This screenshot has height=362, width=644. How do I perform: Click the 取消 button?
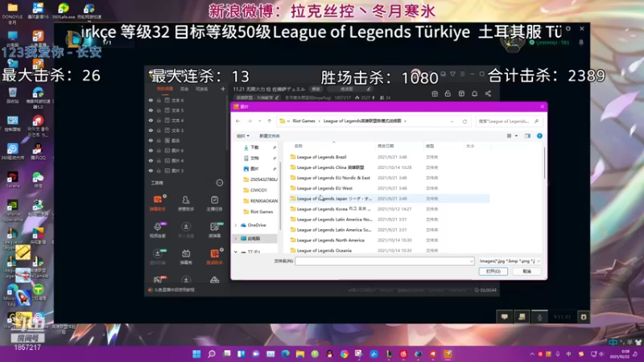pyautogui.click(x=527, y=271)
